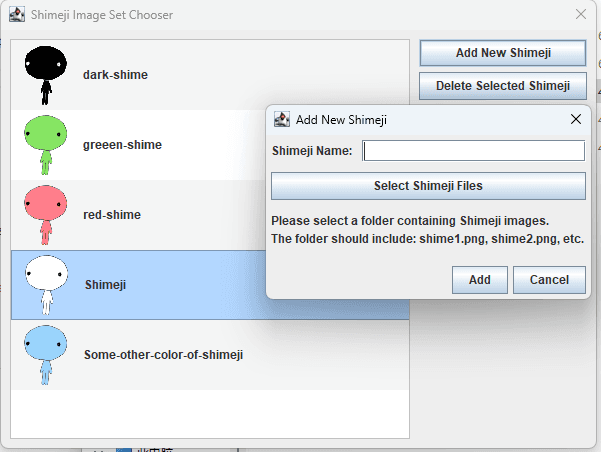This screenshot has height=452, width=601.
Task: Click Cancel in the dialog
Action: [x=549, y=280]
